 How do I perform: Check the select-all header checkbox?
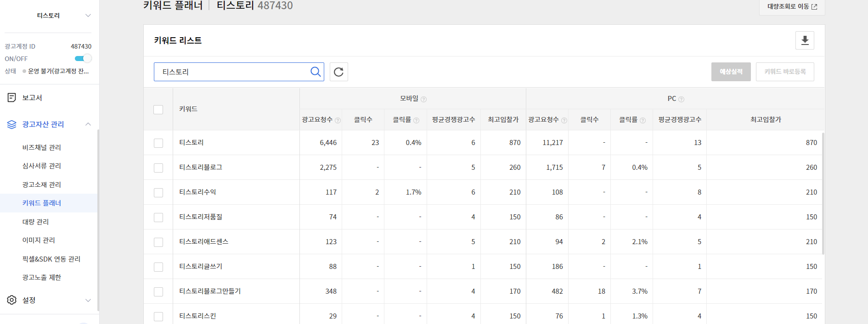pyautogui.click(x=158, y=110)
